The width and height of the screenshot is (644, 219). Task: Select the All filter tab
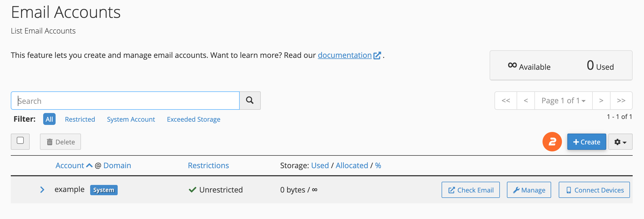[x=49, y=119]
